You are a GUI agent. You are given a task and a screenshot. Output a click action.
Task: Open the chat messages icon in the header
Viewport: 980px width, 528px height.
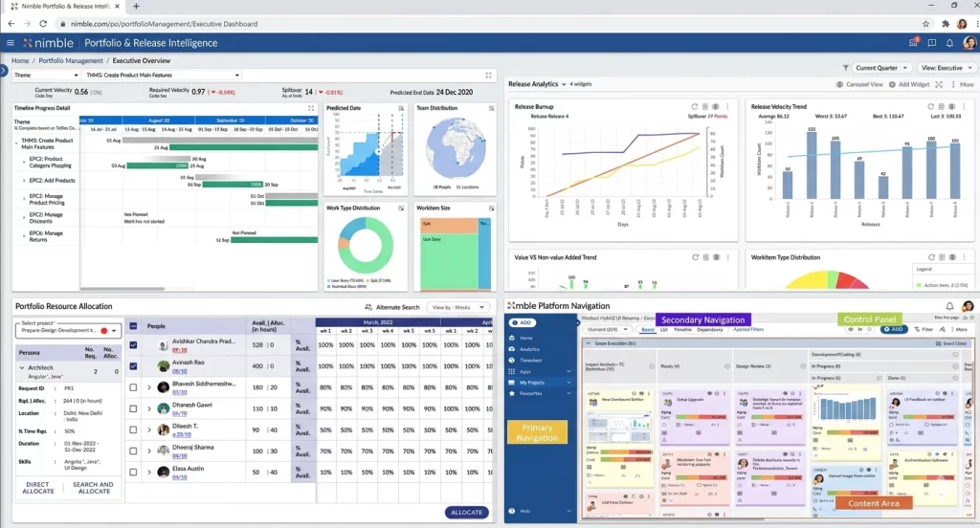[x=932, y=43]
